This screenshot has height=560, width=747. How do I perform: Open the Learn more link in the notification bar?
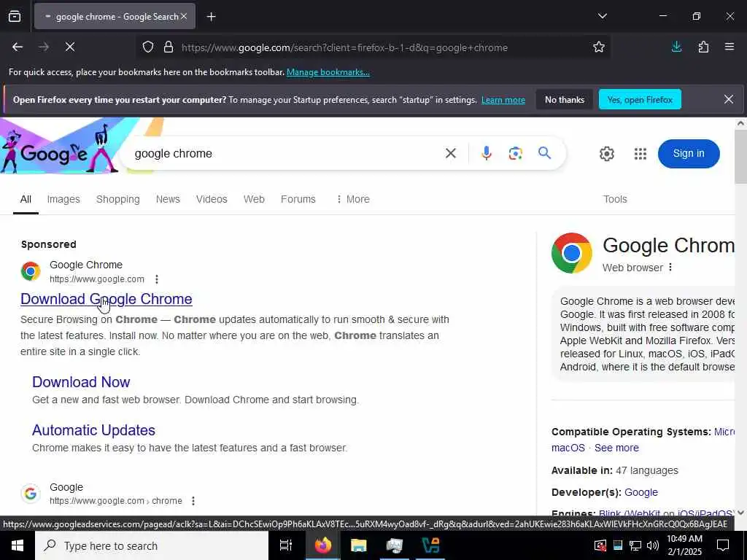click(503, 100)
